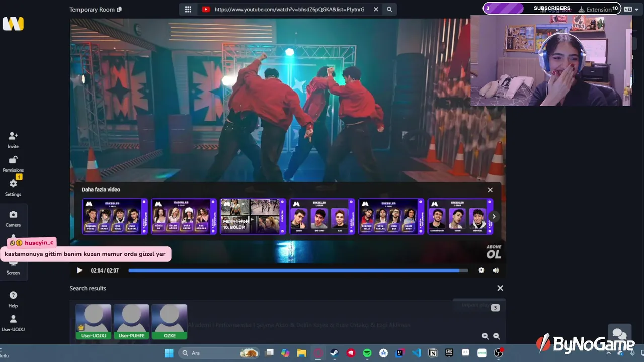The image size is (644, 362).
Task: Zoom in participant tiles
Action: tap(485, 336)
